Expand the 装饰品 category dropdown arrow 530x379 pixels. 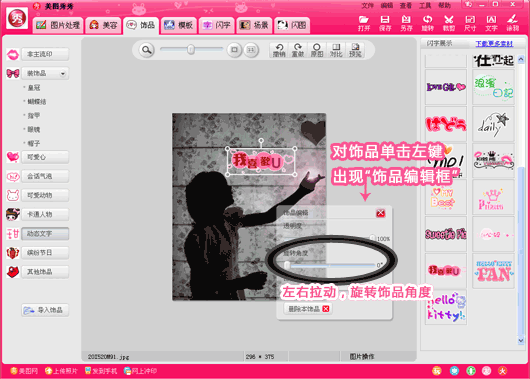click(63, 74)
